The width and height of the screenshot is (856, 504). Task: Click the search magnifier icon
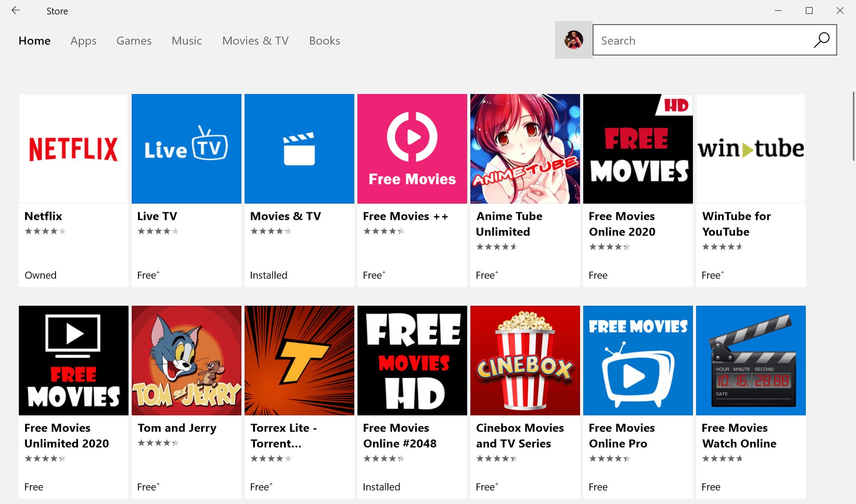[822, 40]
